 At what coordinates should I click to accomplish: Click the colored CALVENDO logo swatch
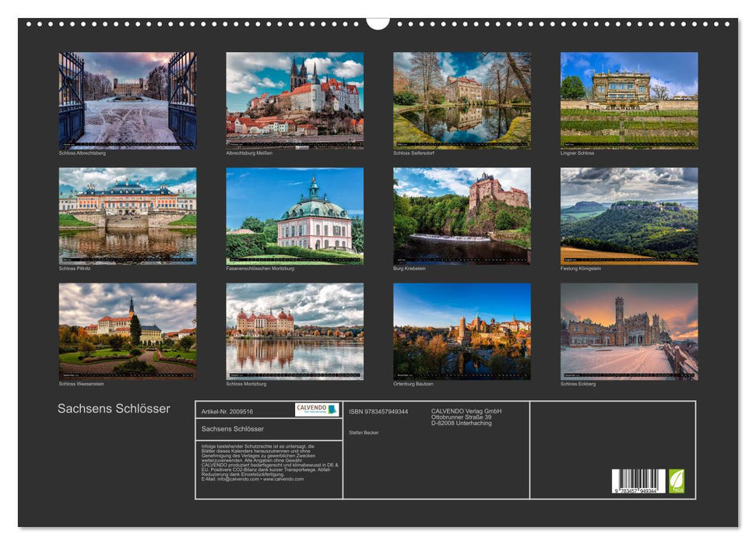point(332,409)
